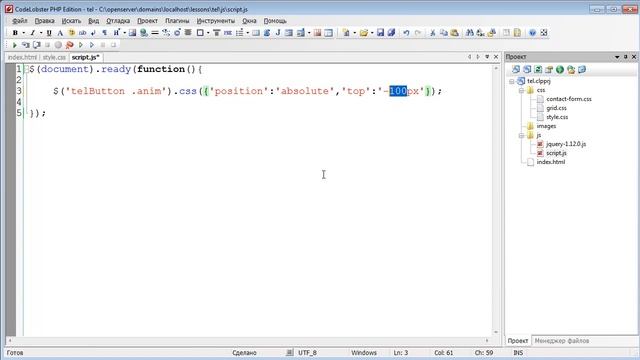Switch to the index.html editor tab
This screenshot has height=360, width=640.
coord(22,58)
